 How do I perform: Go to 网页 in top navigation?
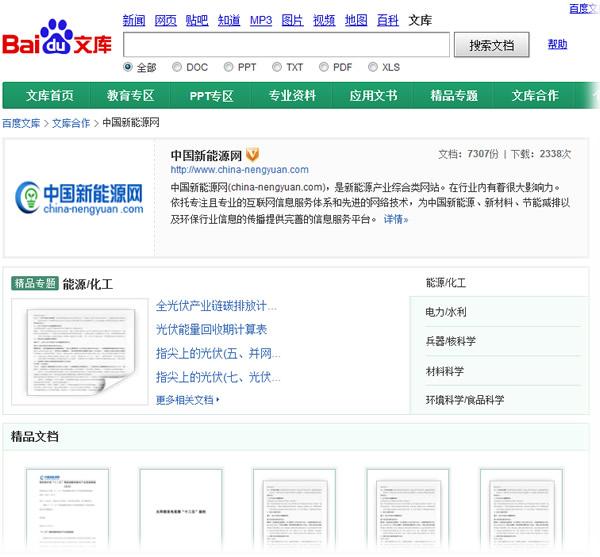[x=166, y=20]
